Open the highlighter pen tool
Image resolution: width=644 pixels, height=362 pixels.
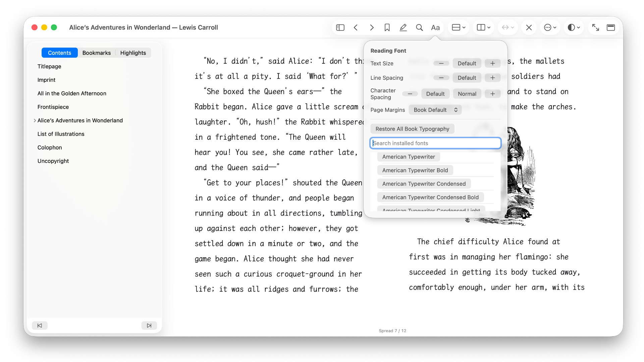tap(403, 27)
